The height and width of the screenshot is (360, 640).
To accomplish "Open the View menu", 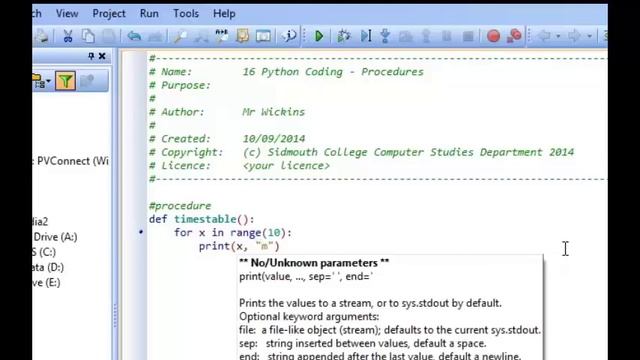I will (x=67, y=13).
